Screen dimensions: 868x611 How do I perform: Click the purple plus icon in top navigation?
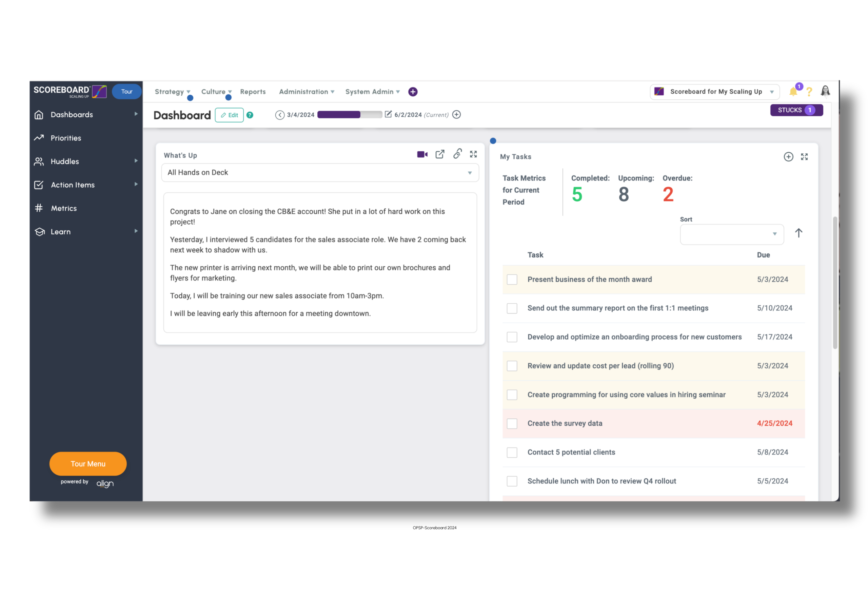(x=413, y=92)
